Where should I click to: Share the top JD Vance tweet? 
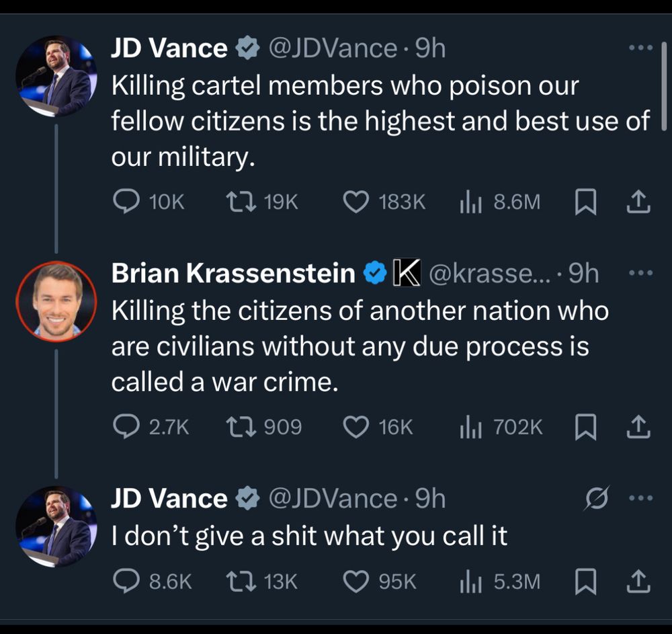pyautogui.click(x=639, y=202)
